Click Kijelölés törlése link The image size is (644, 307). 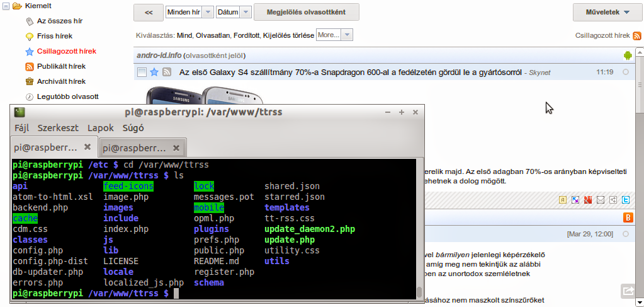coord(289,35)
